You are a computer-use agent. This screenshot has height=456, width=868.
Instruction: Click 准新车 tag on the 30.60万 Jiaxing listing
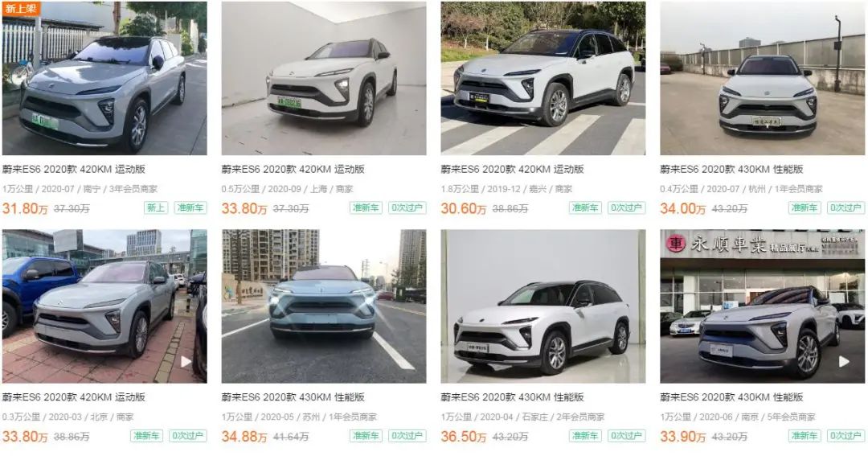585,207
